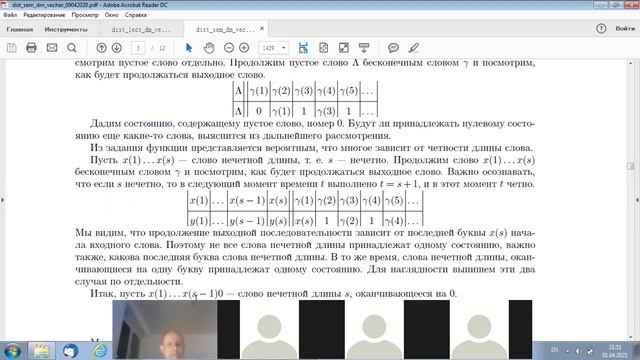This screenshot has width=640, height=360.
Task: Click Fit one full page icon
Action: pyautogui.click(x=323, y=48)
